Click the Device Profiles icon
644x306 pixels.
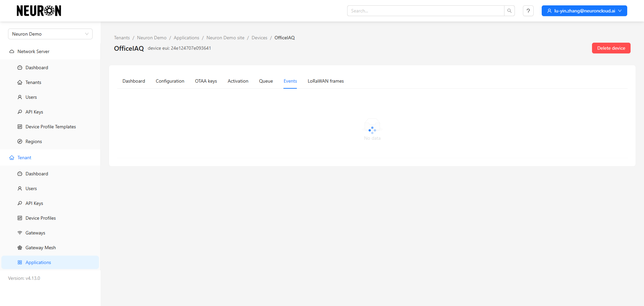(20, 218)
